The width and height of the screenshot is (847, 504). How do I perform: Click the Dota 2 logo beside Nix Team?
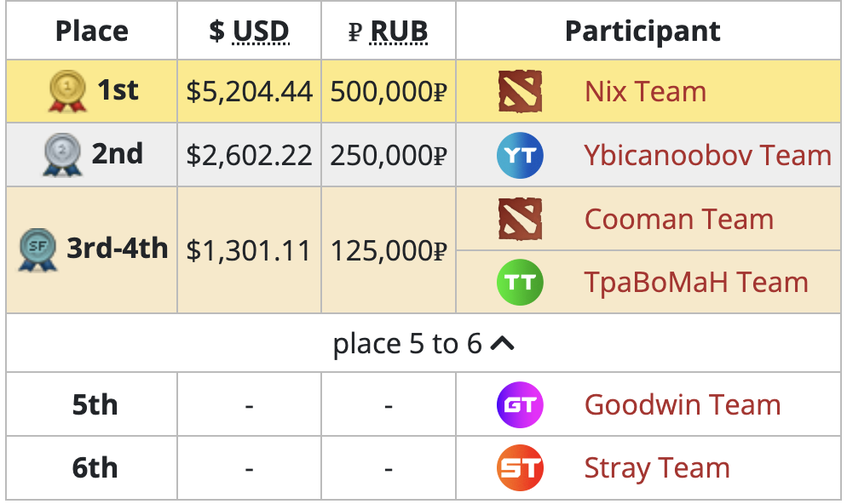coord(520,91)
